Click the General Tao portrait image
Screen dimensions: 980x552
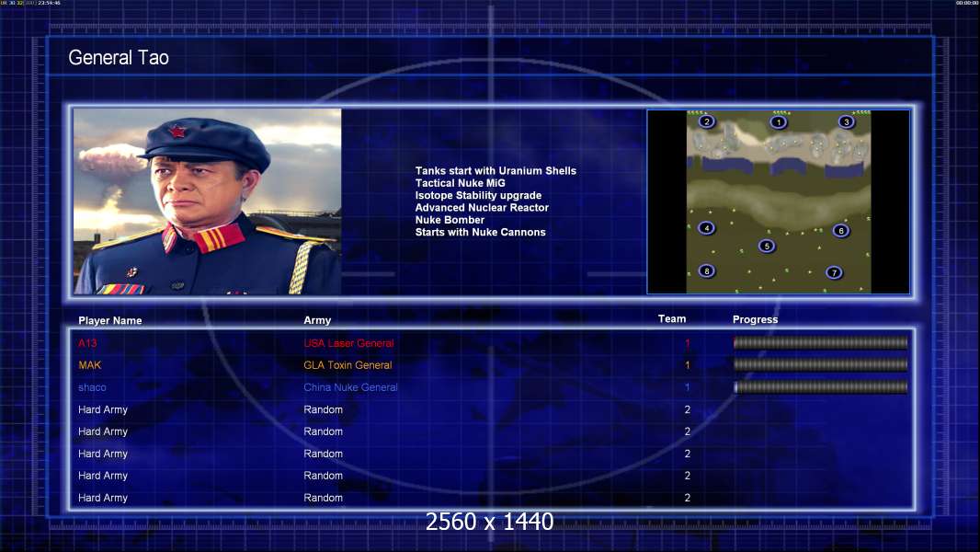point(208,201)
